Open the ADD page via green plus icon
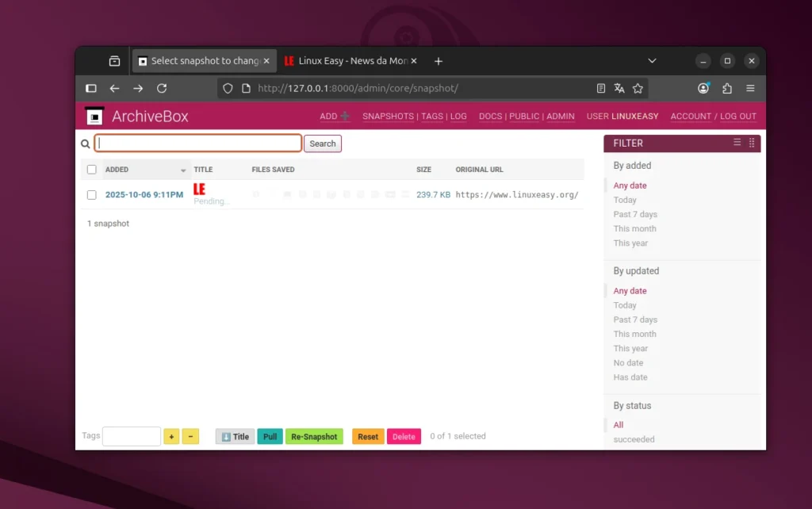 (x=343, y=116)
